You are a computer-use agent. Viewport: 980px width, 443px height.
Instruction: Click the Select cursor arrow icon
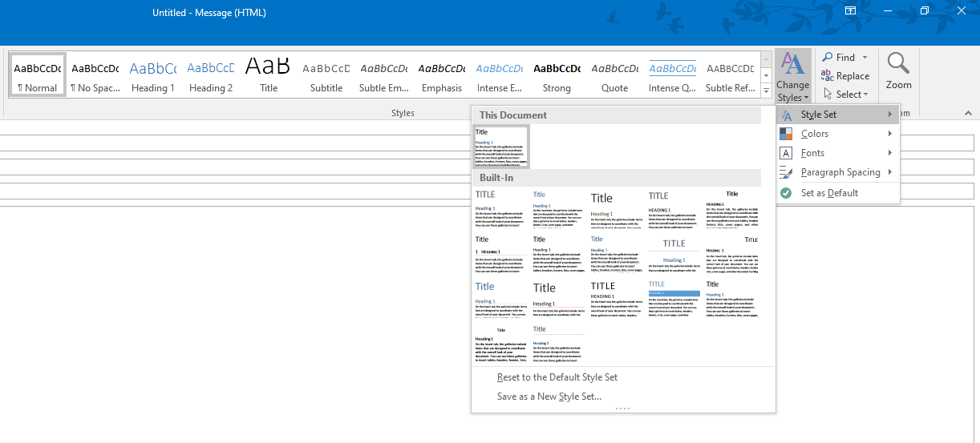pyautogui.click(x=827, y=94)
